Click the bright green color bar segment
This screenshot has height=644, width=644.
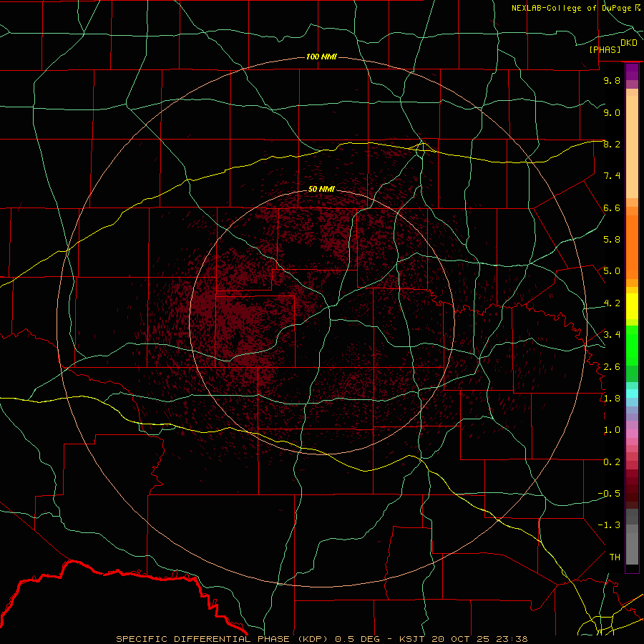point(632,345)
